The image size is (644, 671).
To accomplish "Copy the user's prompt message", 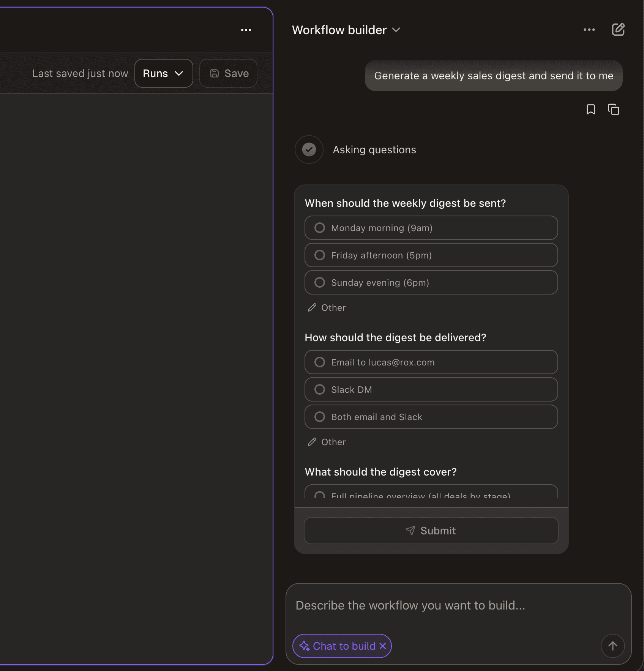I will (614, 109).
